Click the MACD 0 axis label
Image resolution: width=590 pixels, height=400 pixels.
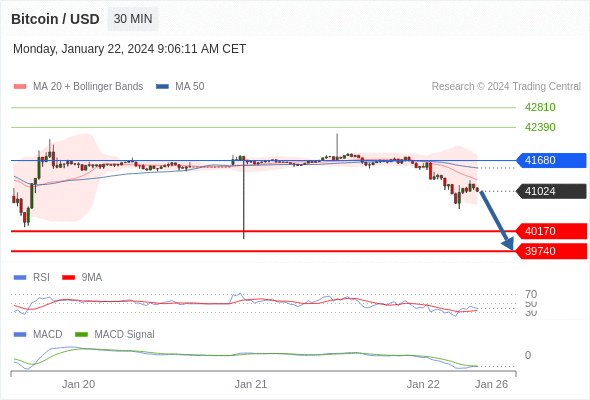click(528, 356)
